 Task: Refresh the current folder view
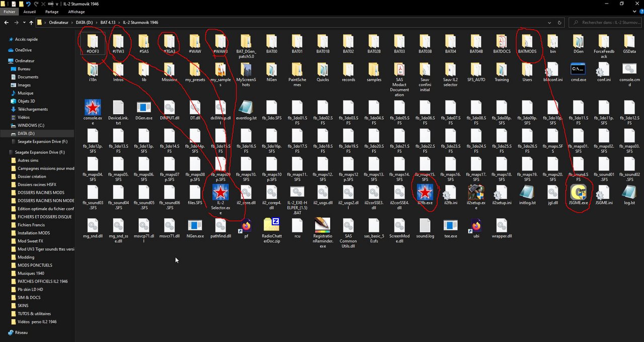coord(559,23)
